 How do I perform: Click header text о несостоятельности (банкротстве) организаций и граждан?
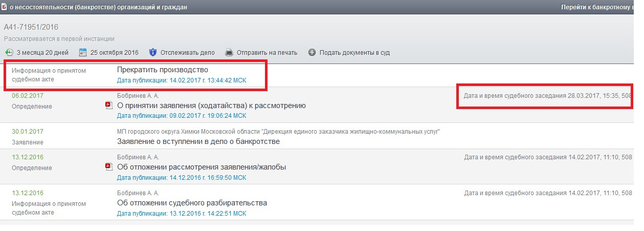click(x=98, y=7)
